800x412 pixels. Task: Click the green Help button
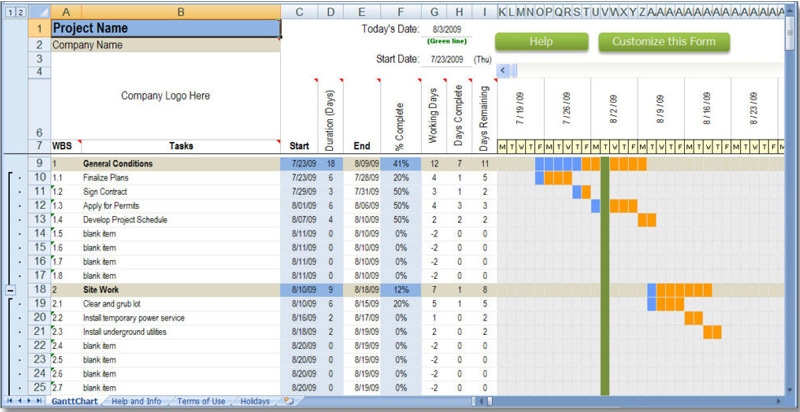pyautogui.click(x=541, y=42)
